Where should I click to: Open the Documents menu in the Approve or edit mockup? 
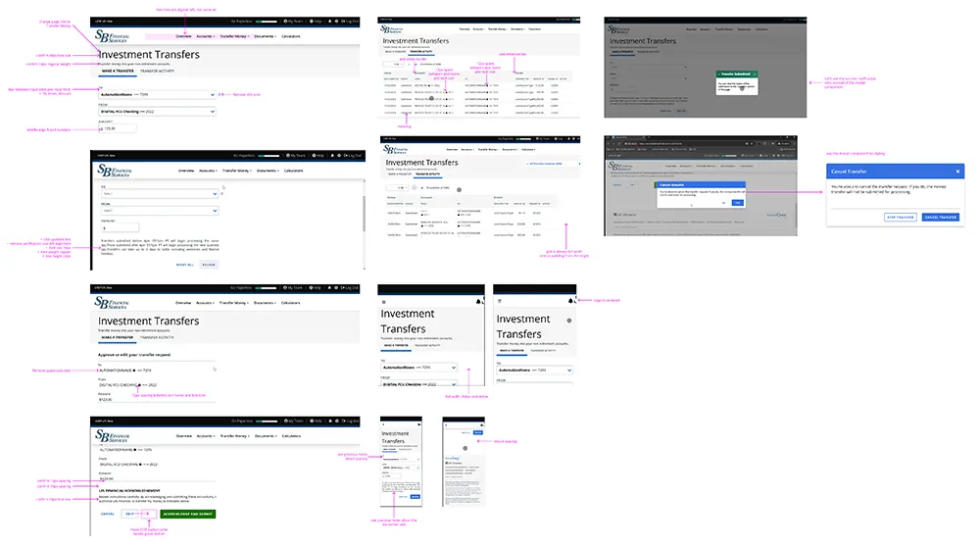point(265,303)
